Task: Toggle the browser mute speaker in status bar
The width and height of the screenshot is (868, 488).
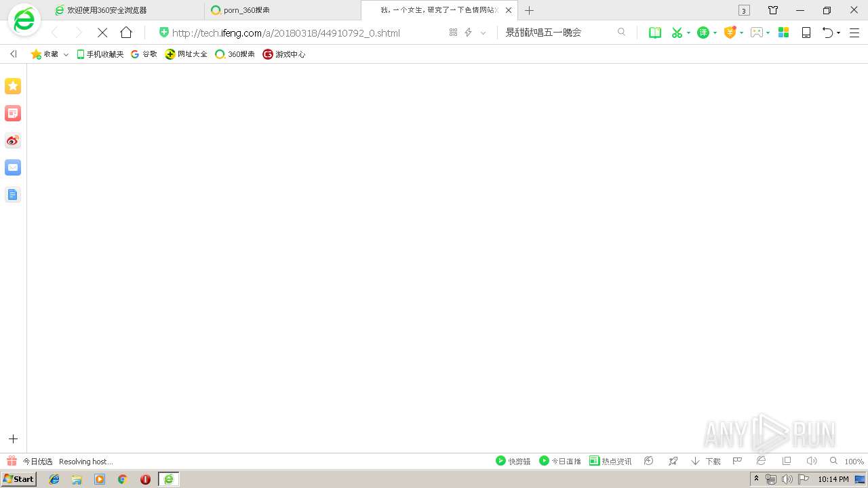Action: pyautogui.click(x=811, y=461)
